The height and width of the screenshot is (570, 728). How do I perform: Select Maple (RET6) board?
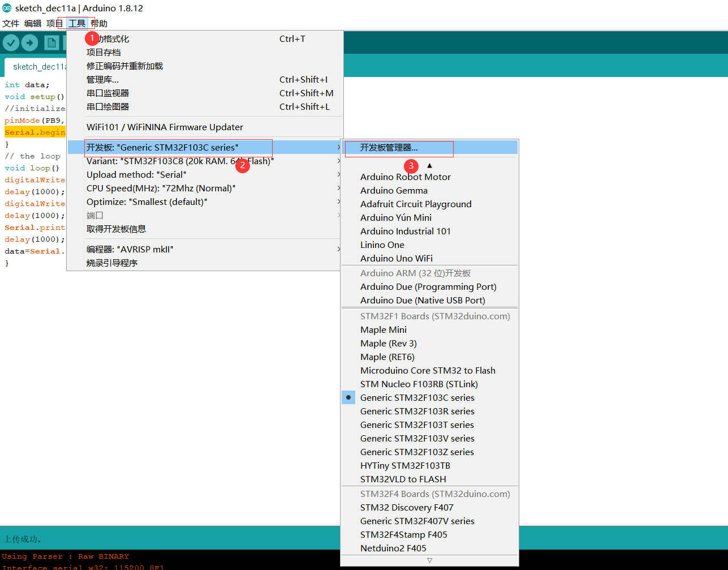point(430,357)
